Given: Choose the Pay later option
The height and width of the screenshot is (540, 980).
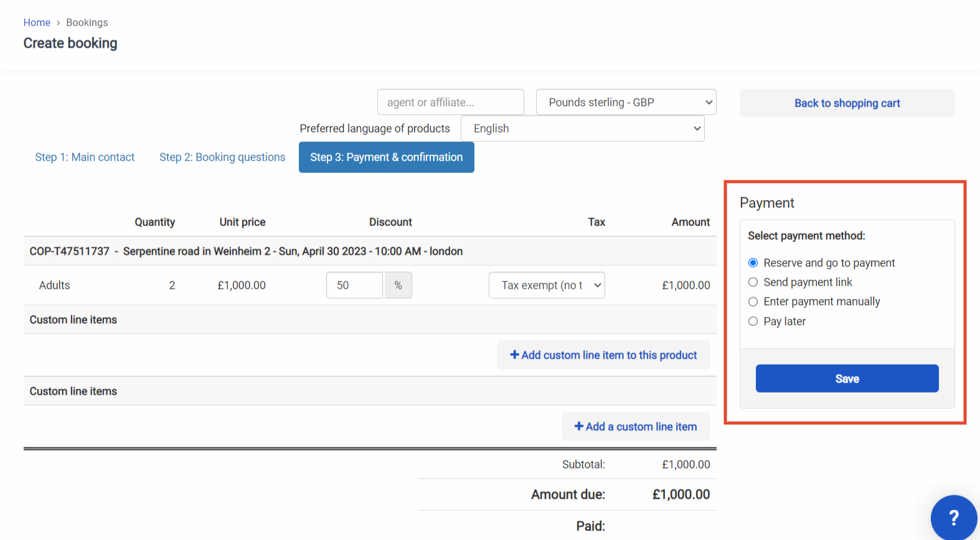Looking at the screenshot, I should tap(753, 321).
